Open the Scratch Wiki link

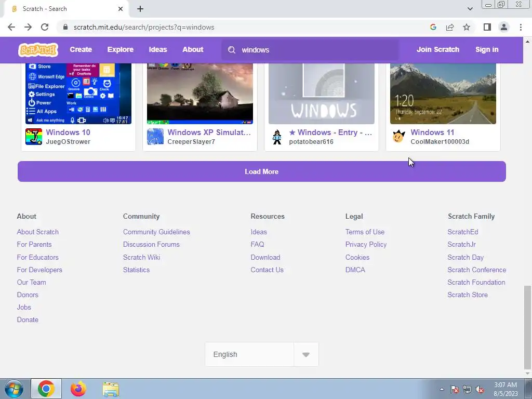[141, 257]
